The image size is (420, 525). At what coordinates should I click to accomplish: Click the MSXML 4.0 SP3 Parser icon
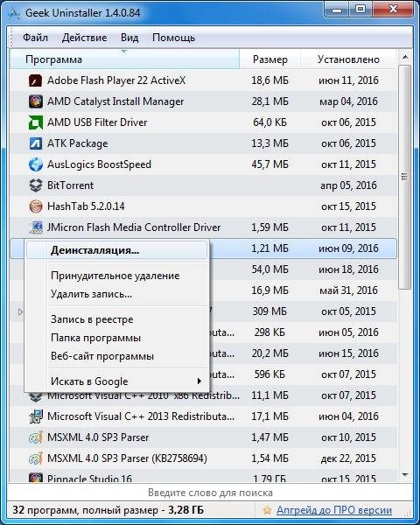coord(36,437)
